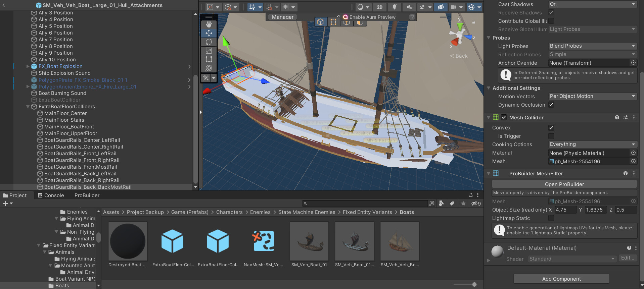Switch to the Console tab

(51, 195)
